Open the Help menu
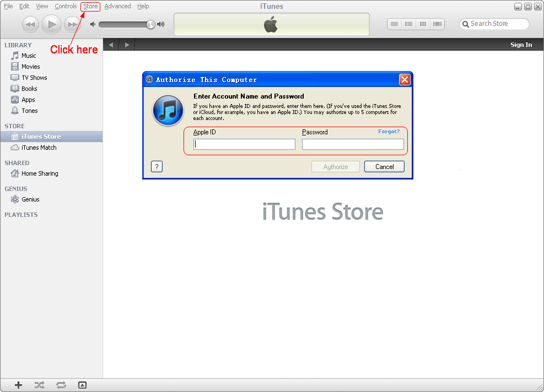Screen dimensions: 544x392 click(x=143, y=6)
